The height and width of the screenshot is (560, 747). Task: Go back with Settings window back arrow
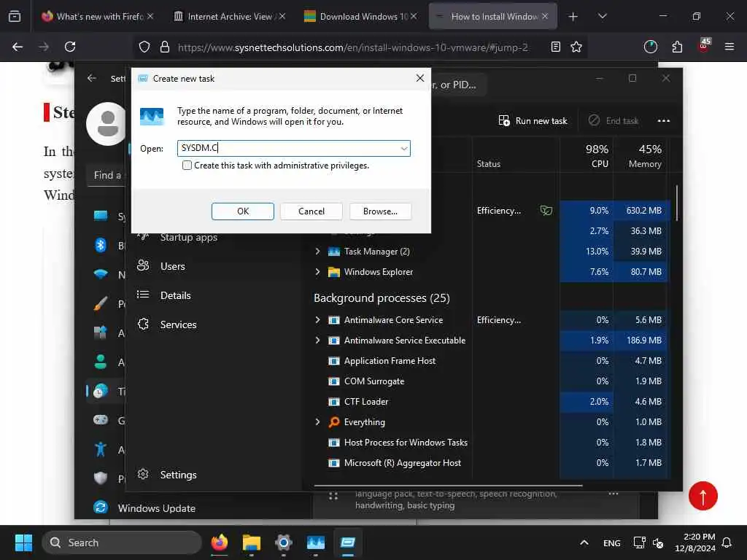[91, 78]
